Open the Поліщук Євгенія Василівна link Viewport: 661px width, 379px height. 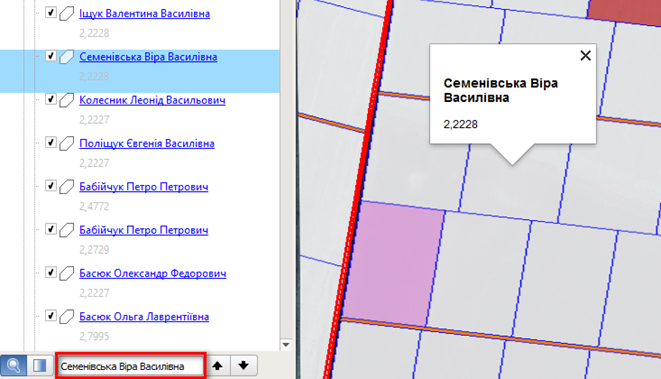[x=147, y=144]
